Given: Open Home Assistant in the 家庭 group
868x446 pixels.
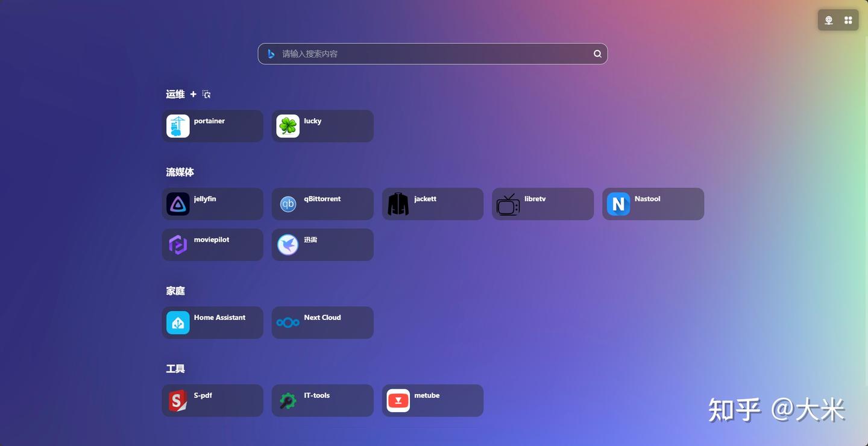Looking at the screenshot, I should (x=212, y=322).
